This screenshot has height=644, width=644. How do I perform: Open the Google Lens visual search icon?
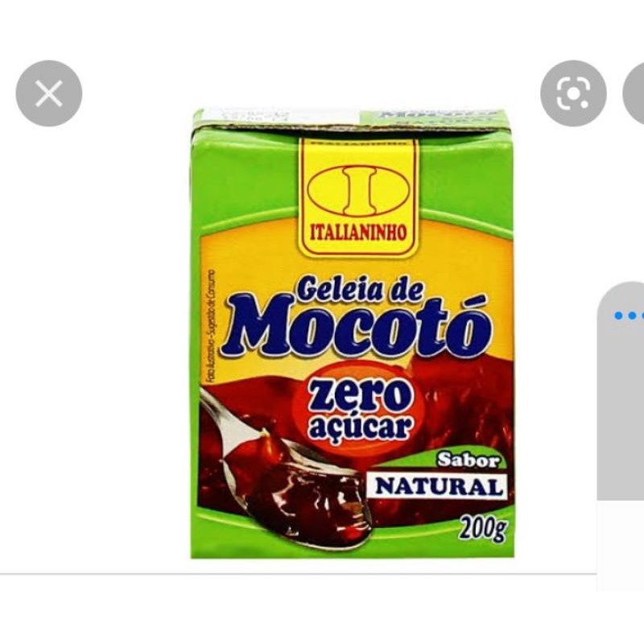coord(573,93)
